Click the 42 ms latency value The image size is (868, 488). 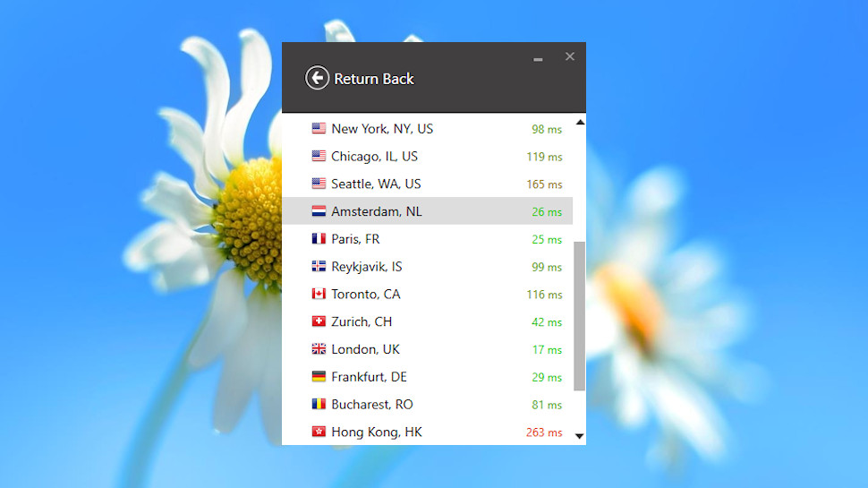coord(547,321)
